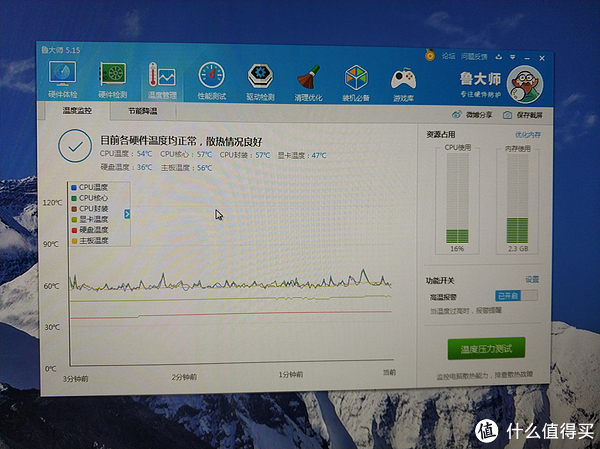Image resolution: width=600 pixels, height=449 pixels.
Task: Click 1分钟前 time axis label
Action: pyautogui.click(x=291, y=374)
